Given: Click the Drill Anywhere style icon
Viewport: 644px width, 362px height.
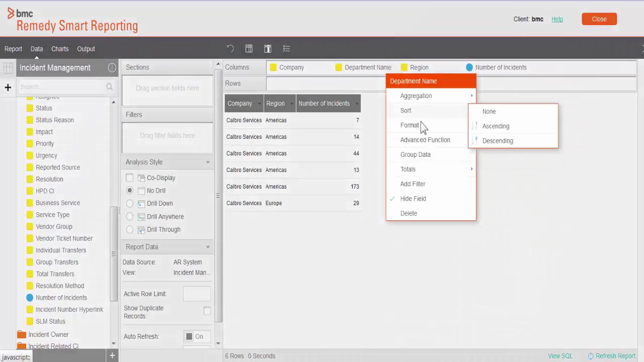Looking at the screenshot, I should pyautogui.click(x=141, y=217).
